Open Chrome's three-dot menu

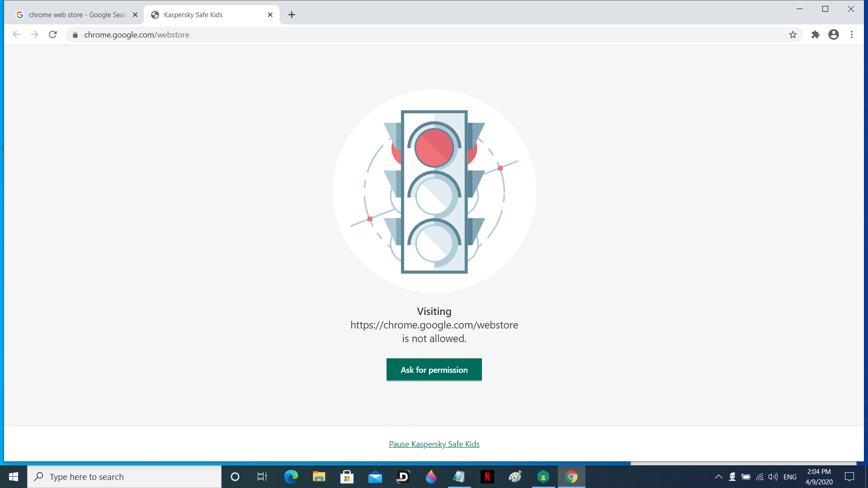852,35
